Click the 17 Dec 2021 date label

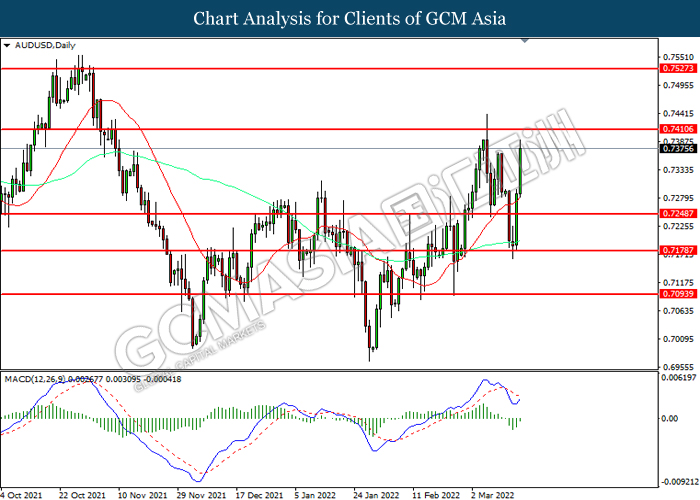click(x=259, y=495)
